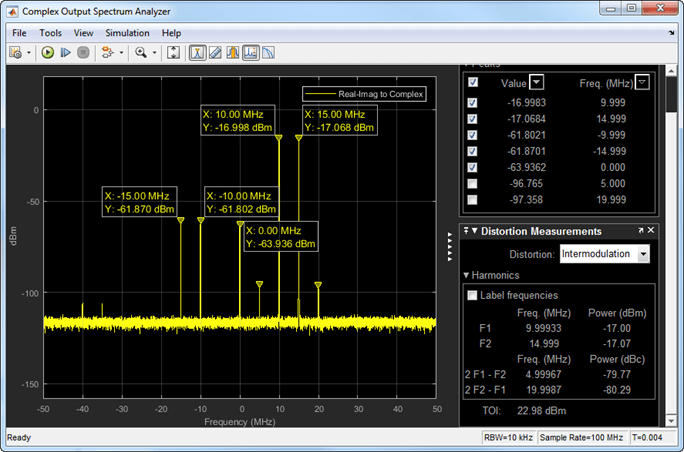Uncheck the -16.9983 peak checkbox
This screenshot has height=452, width=684.
(473, 102)
